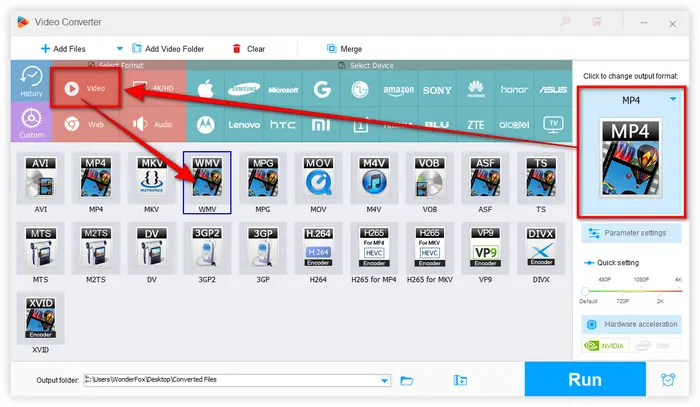700x407 pixels.
Task: Toggle the NVIDIA acceleration option
Action: 605,345
